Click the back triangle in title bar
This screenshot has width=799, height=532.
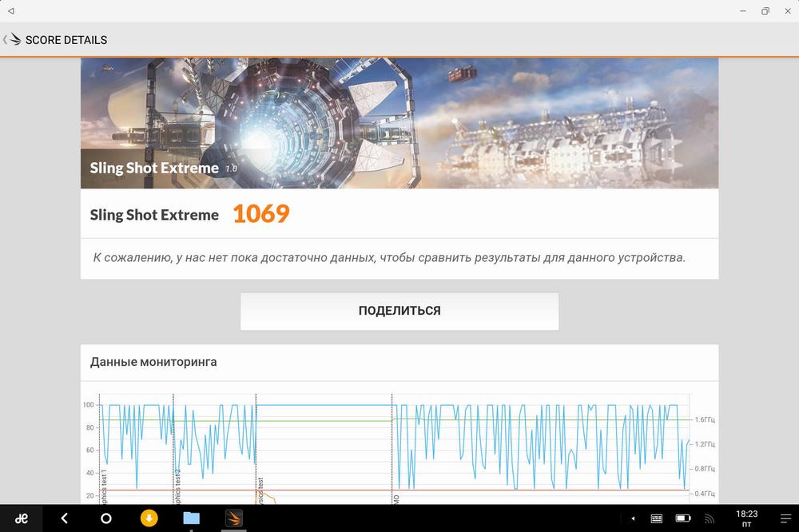click(x=11, y=11)
